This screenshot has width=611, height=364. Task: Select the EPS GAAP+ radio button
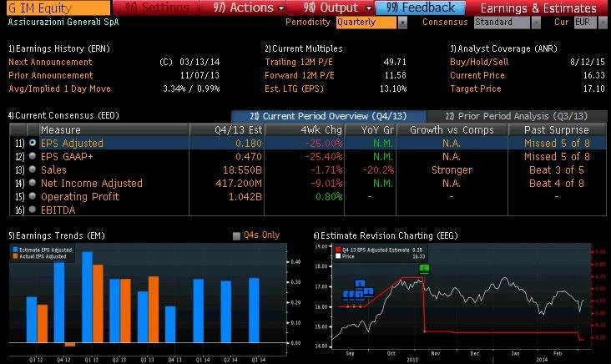pos(33,156)
